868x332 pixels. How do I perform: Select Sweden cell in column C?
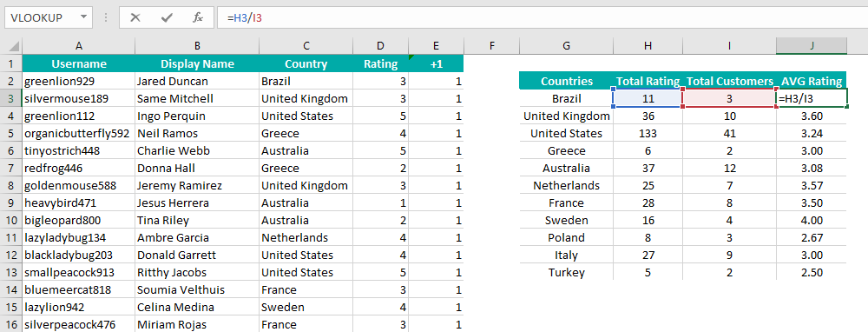(306, 307)
